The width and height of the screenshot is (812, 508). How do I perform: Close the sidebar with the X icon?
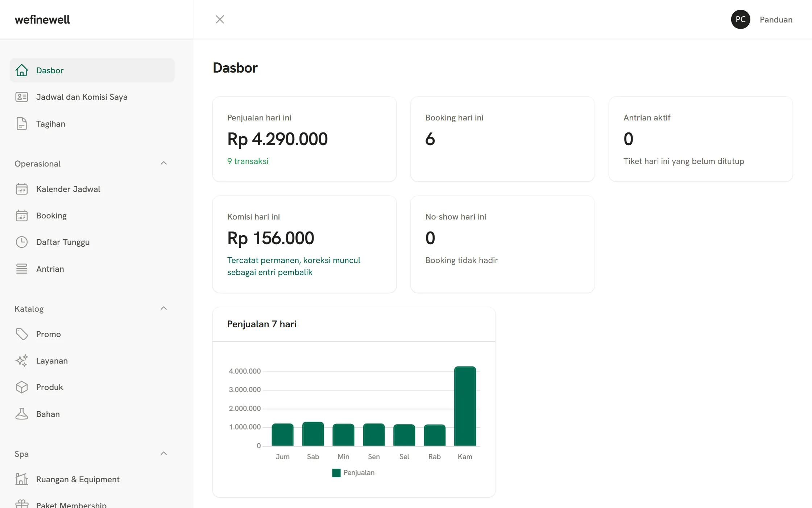(220, 19)
